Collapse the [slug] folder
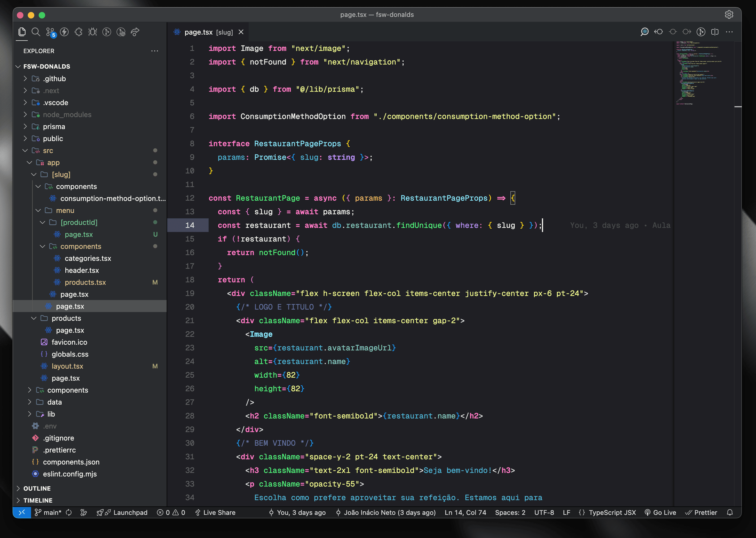Image resolution: width=756 pixels, height=538 pixels. point(61,174)
